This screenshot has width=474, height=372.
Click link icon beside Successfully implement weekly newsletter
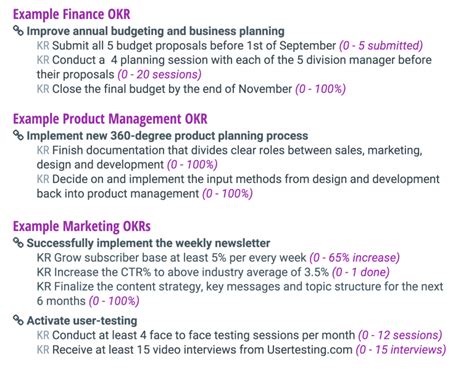tap(18, 243)
